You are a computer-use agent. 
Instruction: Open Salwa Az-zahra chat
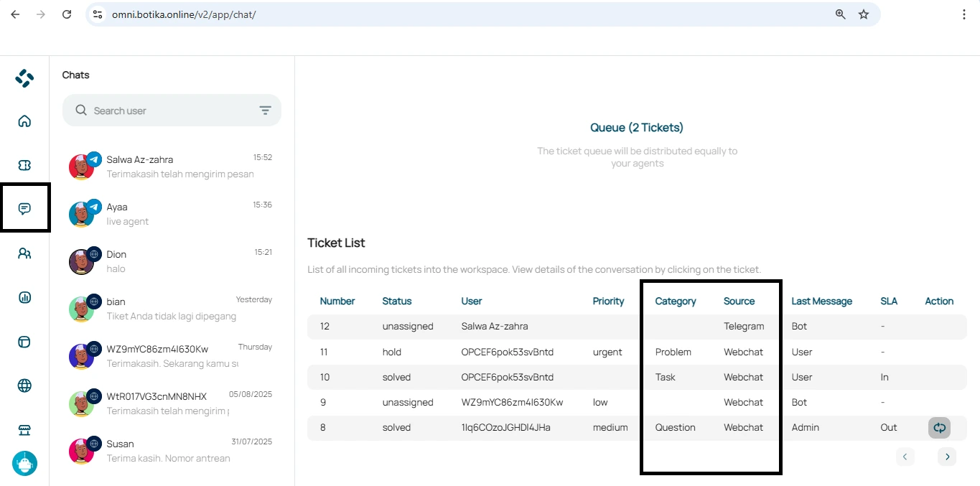pyautogui.click(x=172, y=167)
